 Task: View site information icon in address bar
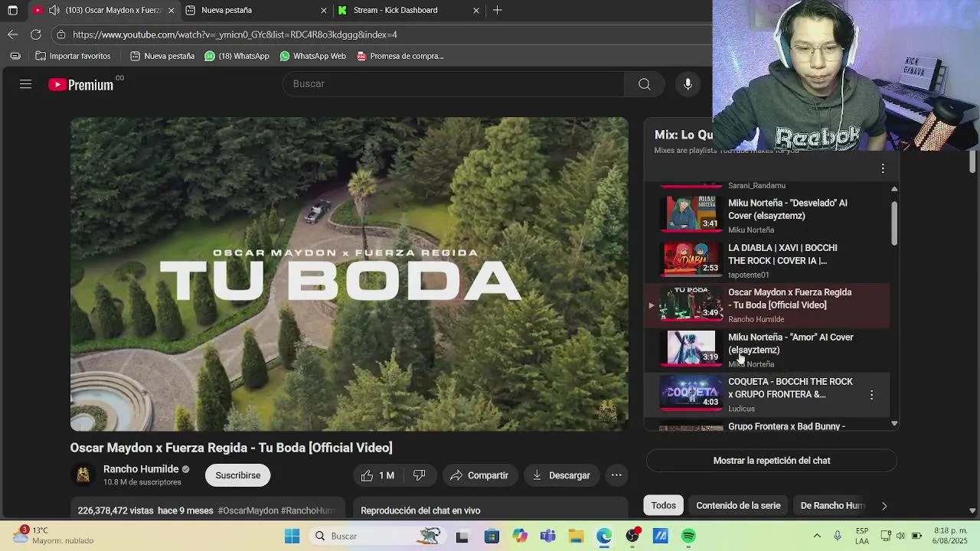tap(61, 34)
